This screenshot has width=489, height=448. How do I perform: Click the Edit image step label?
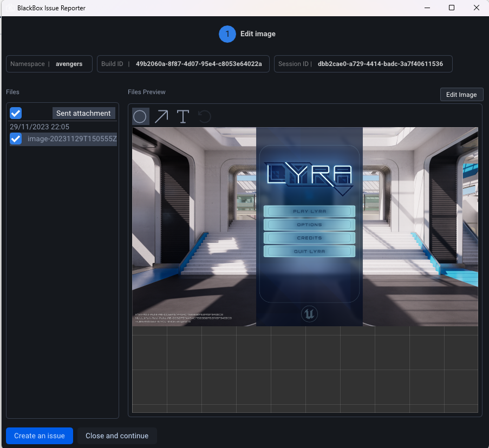point(258,34)
